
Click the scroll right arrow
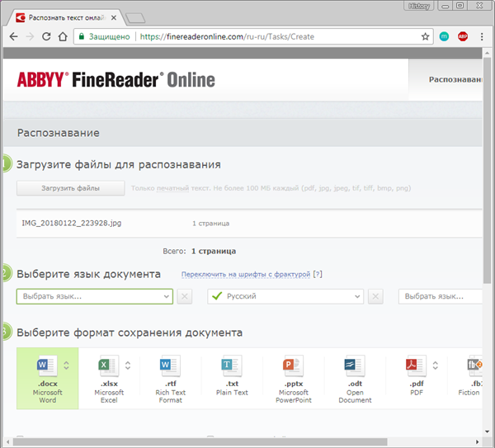coord(478,441)
